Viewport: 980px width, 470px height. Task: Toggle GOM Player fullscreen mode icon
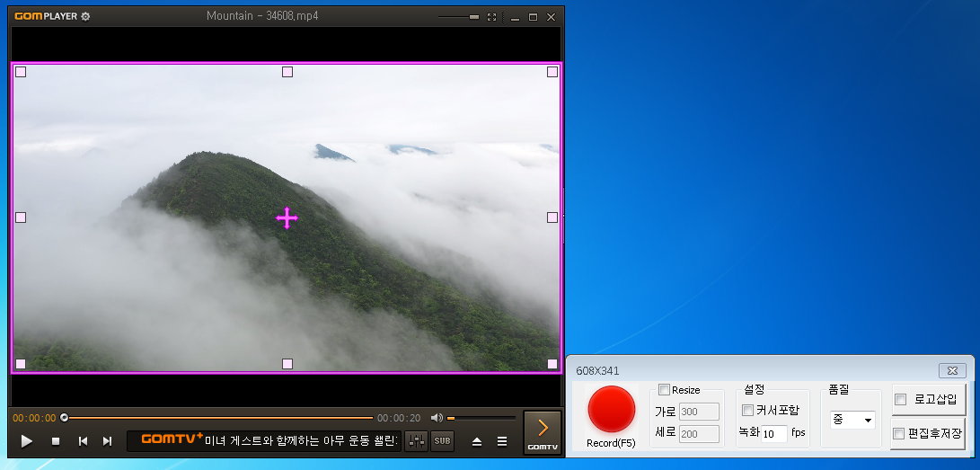coord(492,17)
